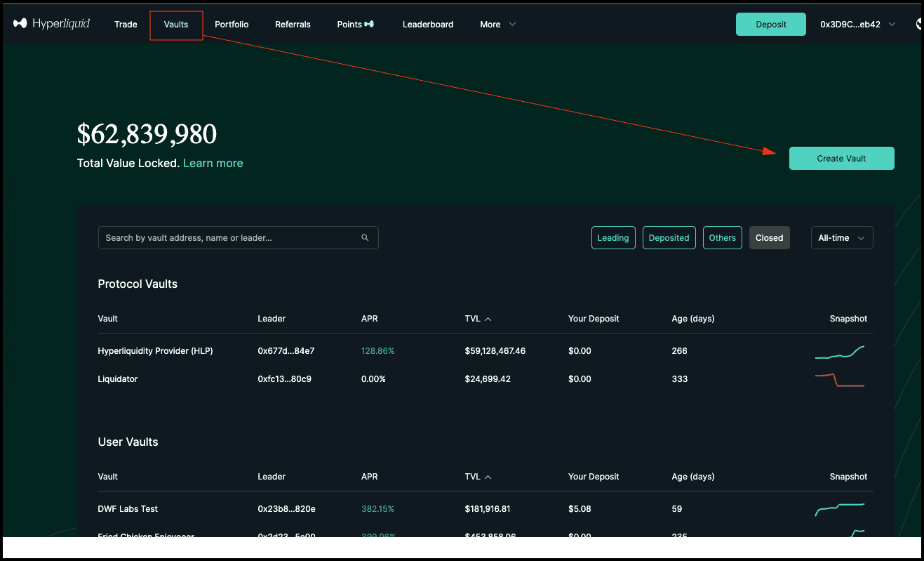This screenshot has width=924, height=561.
Task: Open the All-time period dropdown
Action: point(842,238)
